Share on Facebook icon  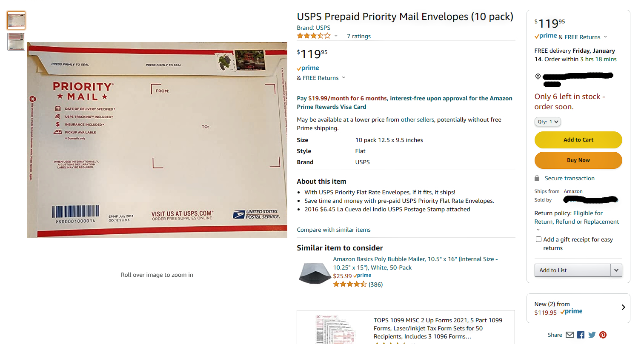(581, 335)
